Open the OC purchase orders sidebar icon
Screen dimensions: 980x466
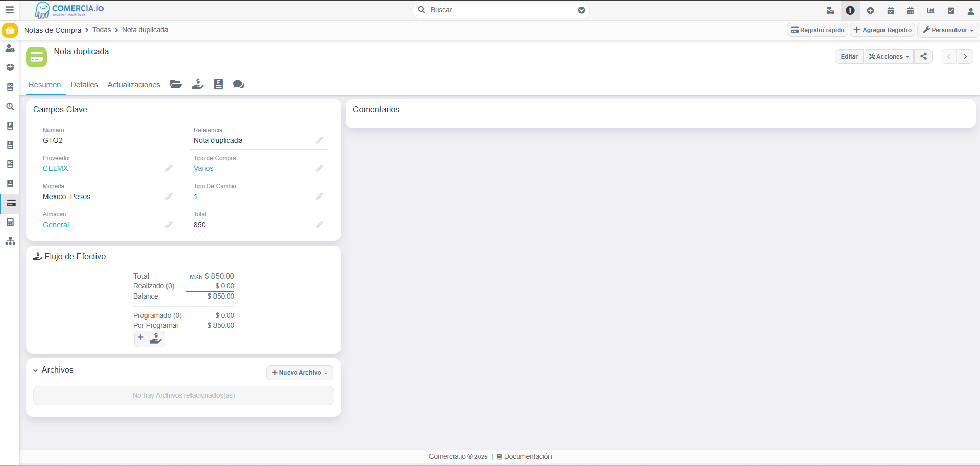10,87
